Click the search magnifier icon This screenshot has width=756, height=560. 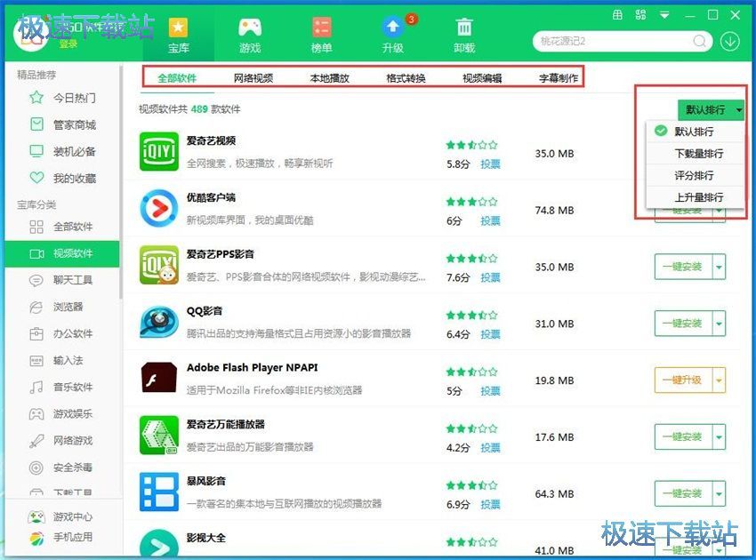point(699,42)
